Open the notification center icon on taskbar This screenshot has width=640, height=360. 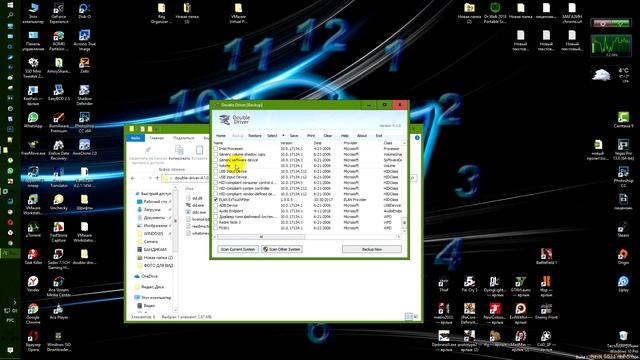click(10, 350)
